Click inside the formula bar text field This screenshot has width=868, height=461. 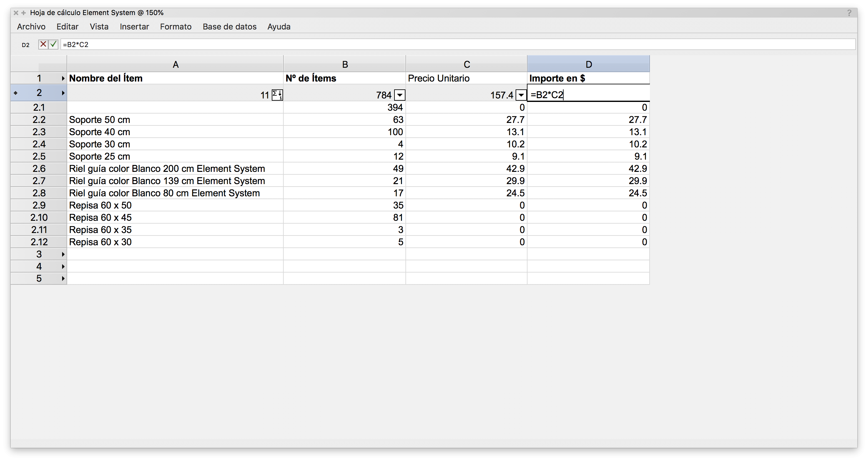click(438, 45)
